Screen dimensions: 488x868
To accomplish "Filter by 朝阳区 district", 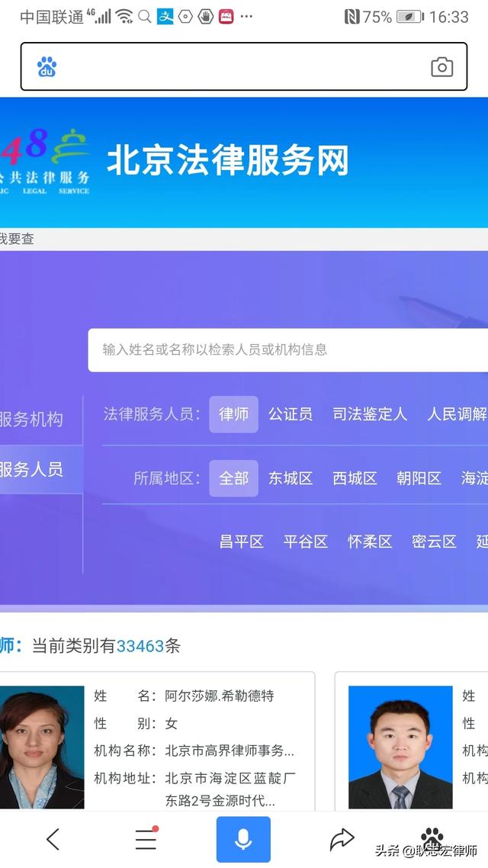I will tap(419, 478).
